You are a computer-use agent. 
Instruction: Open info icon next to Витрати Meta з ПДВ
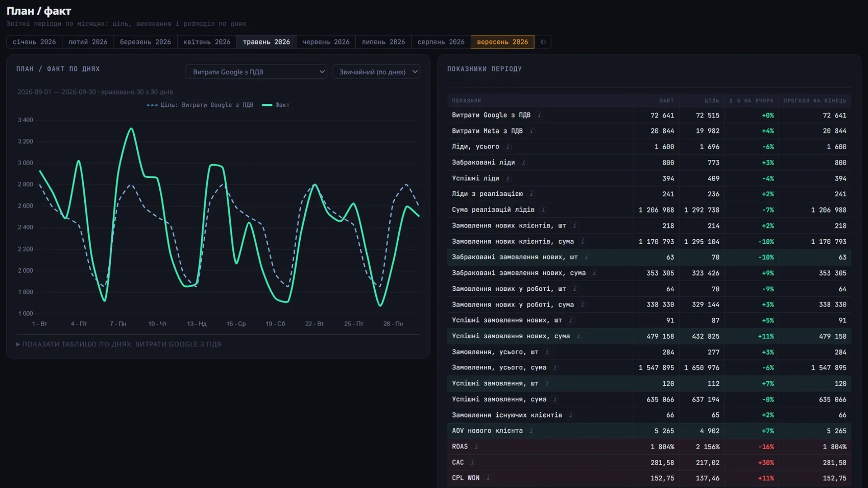(532, 131)
